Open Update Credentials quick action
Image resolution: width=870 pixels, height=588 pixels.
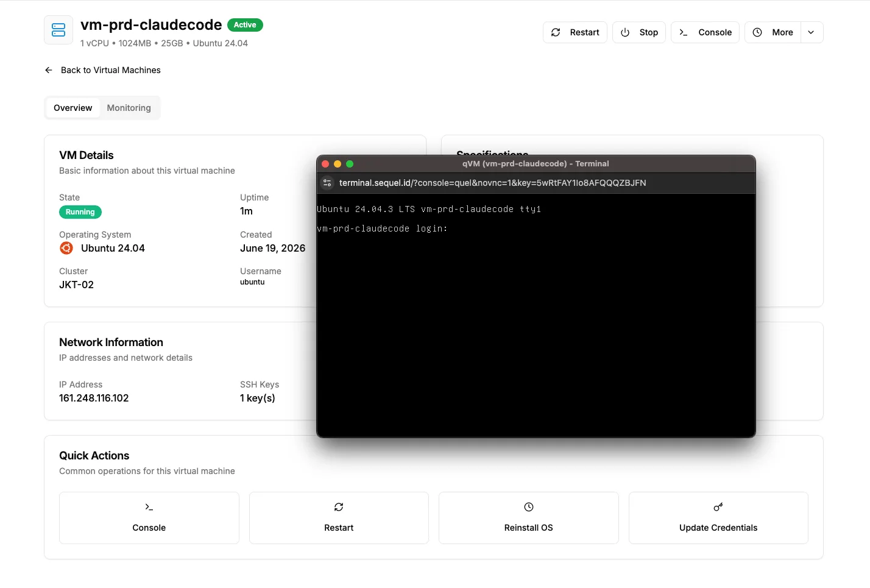pos(718,518)
